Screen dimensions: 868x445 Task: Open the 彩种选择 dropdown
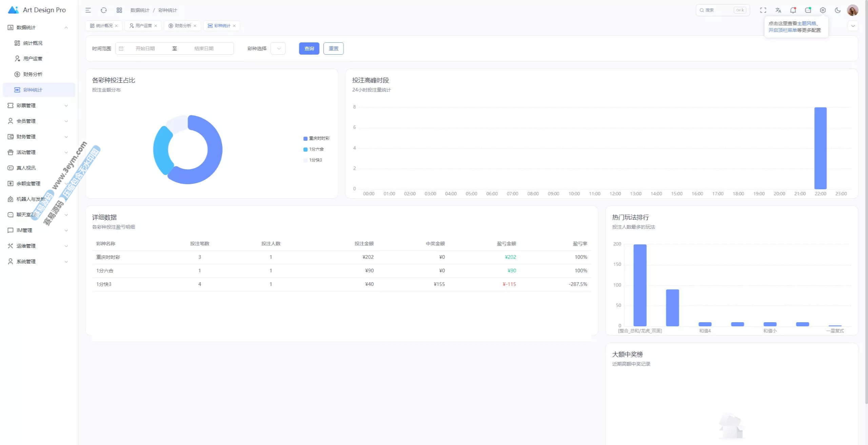pyautogui.click(x=278, y=49)
